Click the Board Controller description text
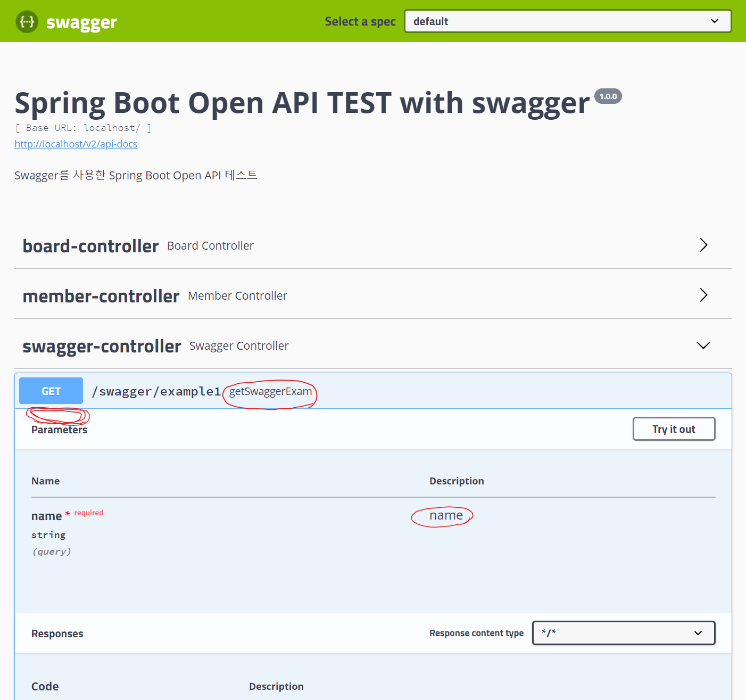This screenshot has height=700, width=746. coord(210,246)
